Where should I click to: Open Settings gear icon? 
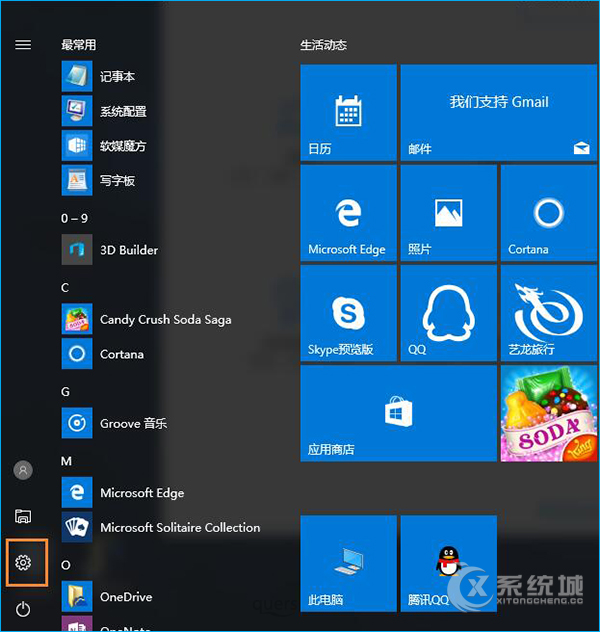23,562
